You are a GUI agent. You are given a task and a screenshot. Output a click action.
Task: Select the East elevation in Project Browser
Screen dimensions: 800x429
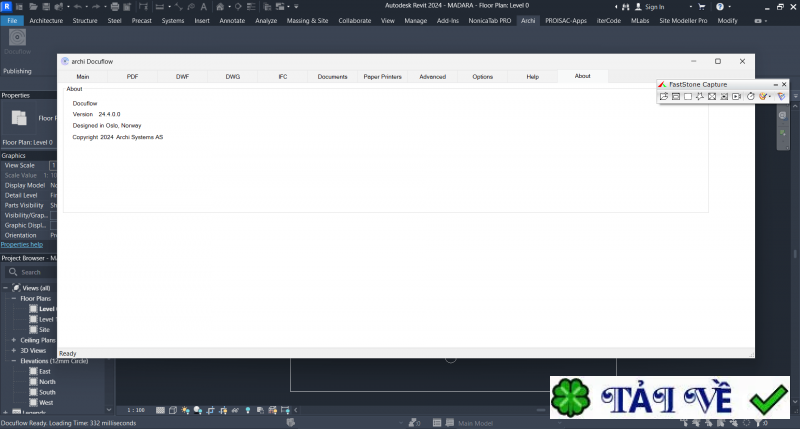(45, 371)
